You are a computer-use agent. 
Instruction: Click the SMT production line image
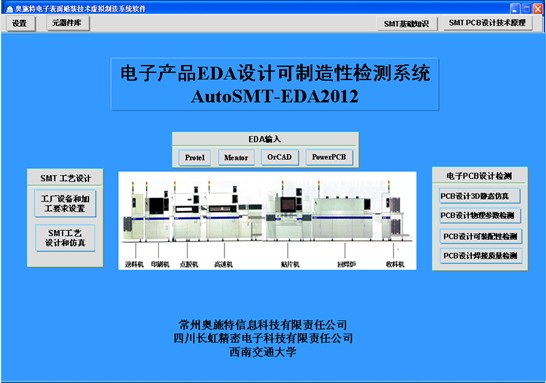coord(267,221)
